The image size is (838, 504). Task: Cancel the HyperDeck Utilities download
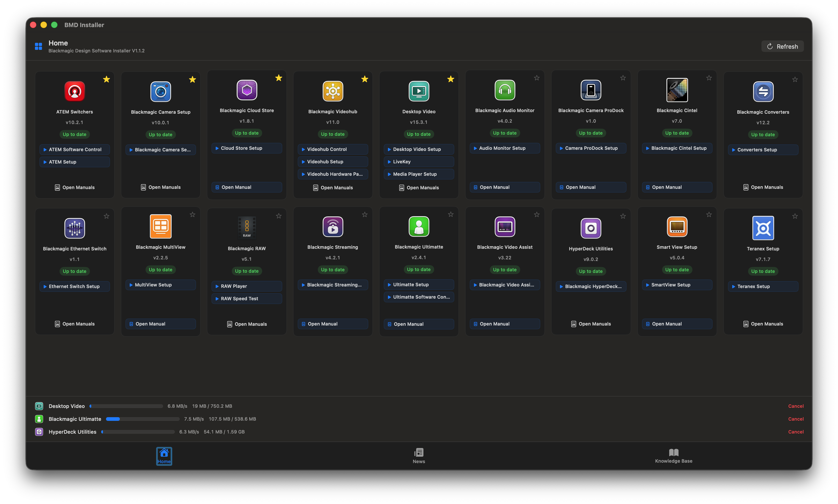(795, 432)
